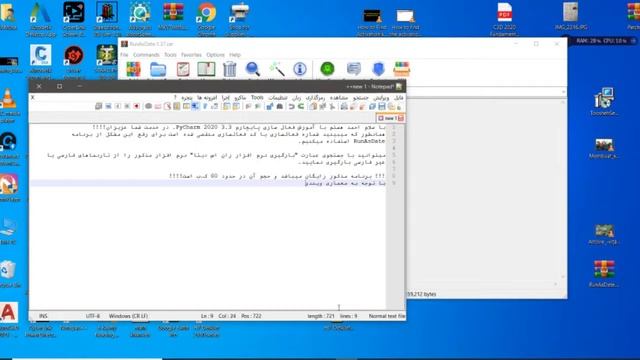Click WinRAR Extract To folder icon
640x360 pixels.
click(x=158, y=69)
